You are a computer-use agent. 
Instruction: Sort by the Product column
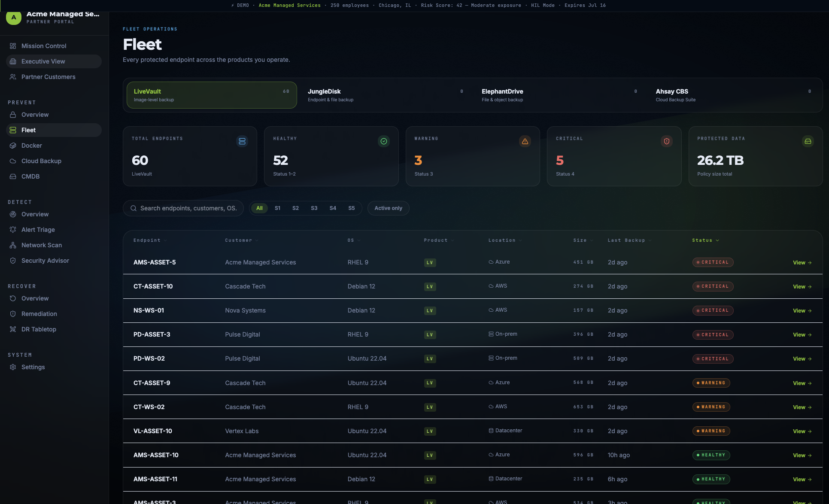pos(439,240)
